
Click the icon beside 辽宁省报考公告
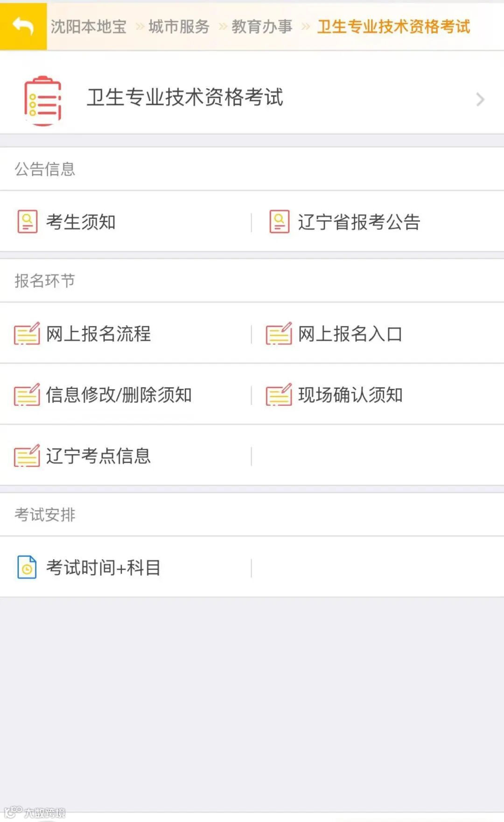[279, 222]
